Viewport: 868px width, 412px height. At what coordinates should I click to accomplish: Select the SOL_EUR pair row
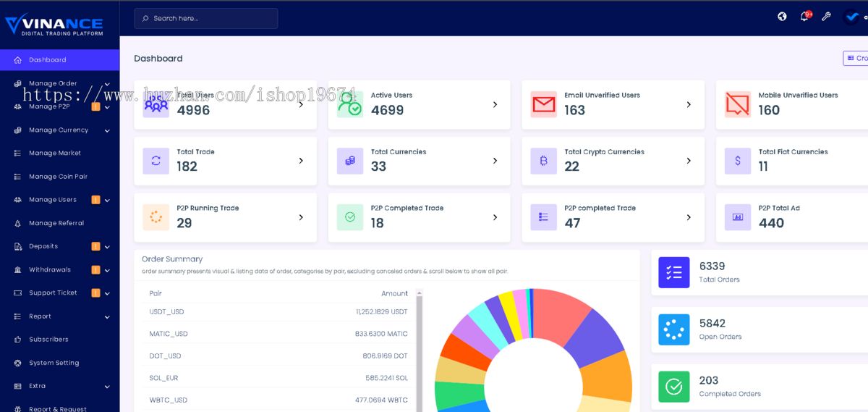(278, 378)
